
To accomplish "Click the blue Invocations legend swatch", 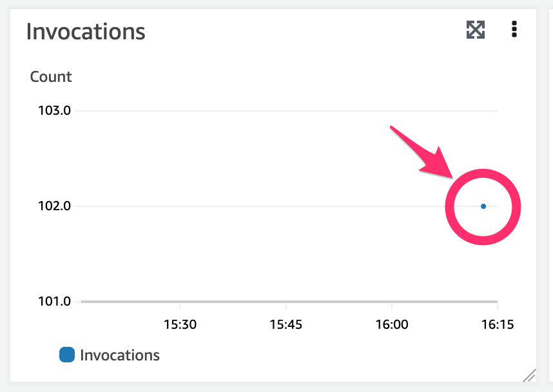I will 66,355.
